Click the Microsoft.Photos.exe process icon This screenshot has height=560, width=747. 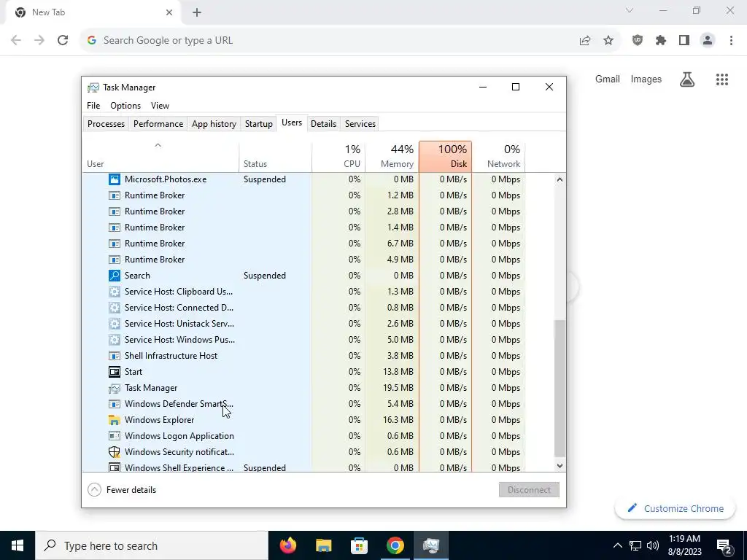pos(115,179)
